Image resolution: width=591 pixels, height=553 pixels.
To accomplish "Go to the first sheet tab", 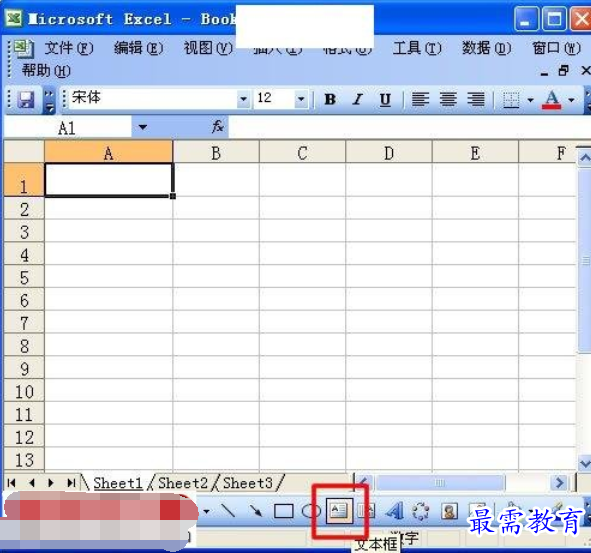I will [x=12, y=483].
